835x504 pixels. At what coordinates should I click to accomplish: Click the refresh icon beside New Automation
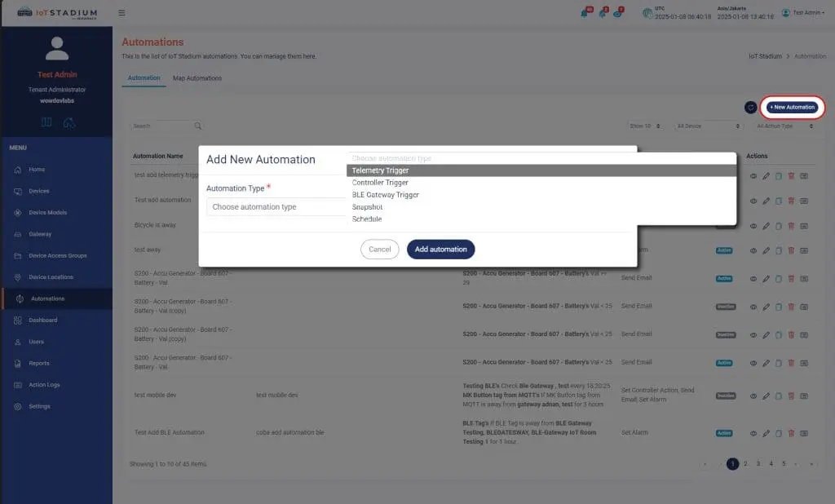tap(750, 108)
